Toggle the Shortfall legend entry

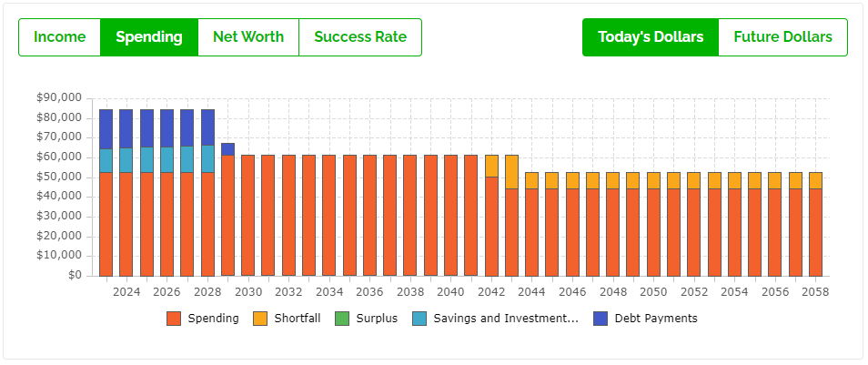coord(287,319)
